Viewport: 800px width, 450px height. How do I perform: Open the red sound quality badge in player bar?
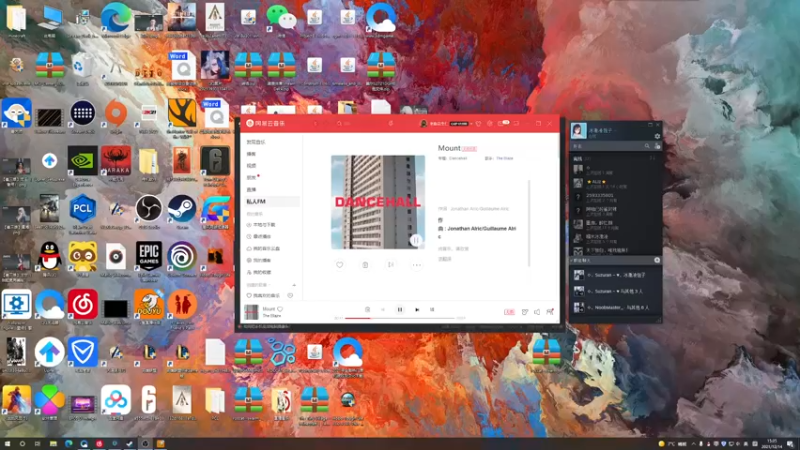(509, 312)
